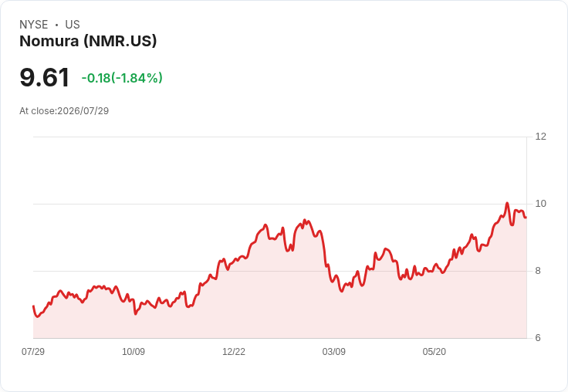568x392 pixels.
Task: Click the 05/20 date axis label
Action: click(x=434, y=351)
